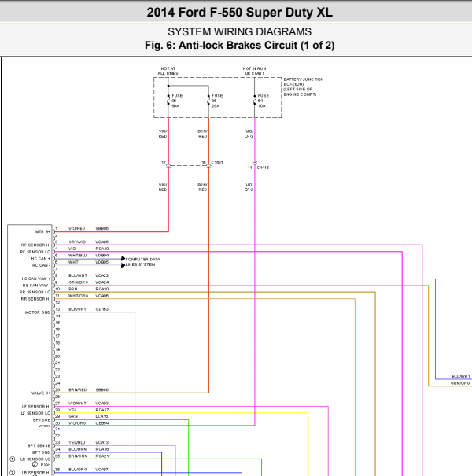Click the C1415 connector label
Screen dimensions: 472x476
(x=263, y=168)
